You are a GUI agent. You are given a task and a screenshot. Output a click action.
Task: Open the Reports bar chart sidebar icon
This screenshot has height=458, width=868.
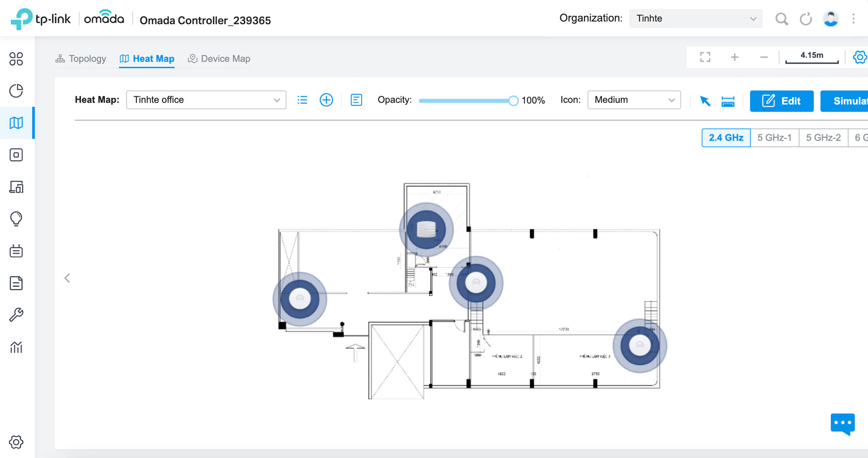16,347
